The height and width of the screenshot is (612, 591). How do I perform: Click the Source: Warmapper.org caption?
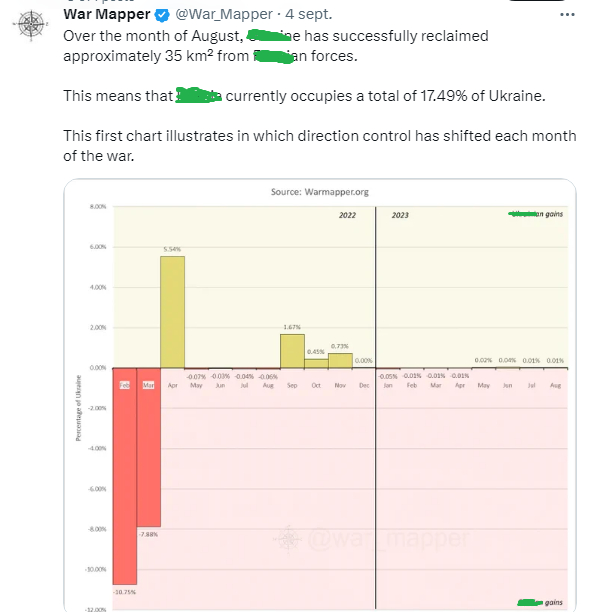pos(320,192)
